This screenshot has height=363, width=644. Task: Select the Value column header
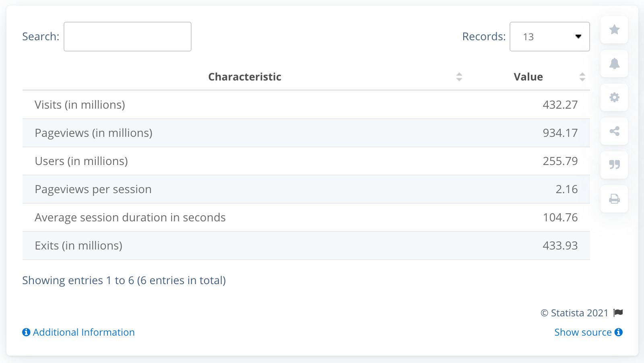click(x=528, y=76)
